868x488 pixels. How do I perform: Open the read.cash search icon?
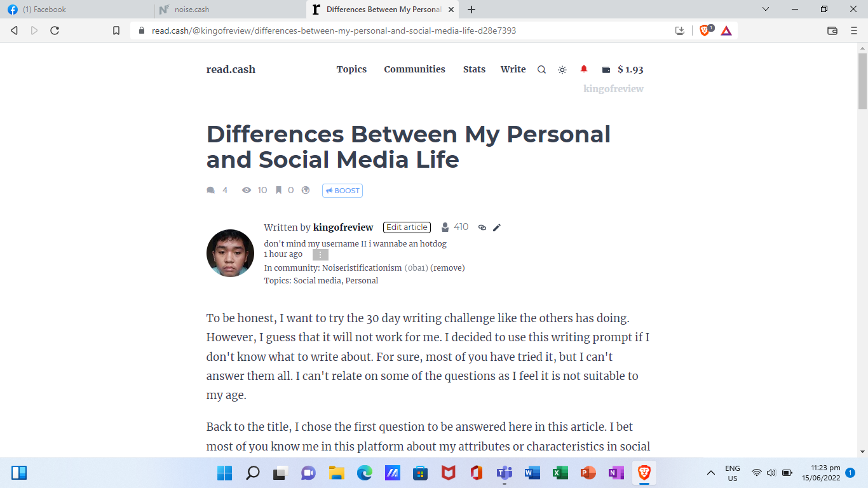(541, 70)
